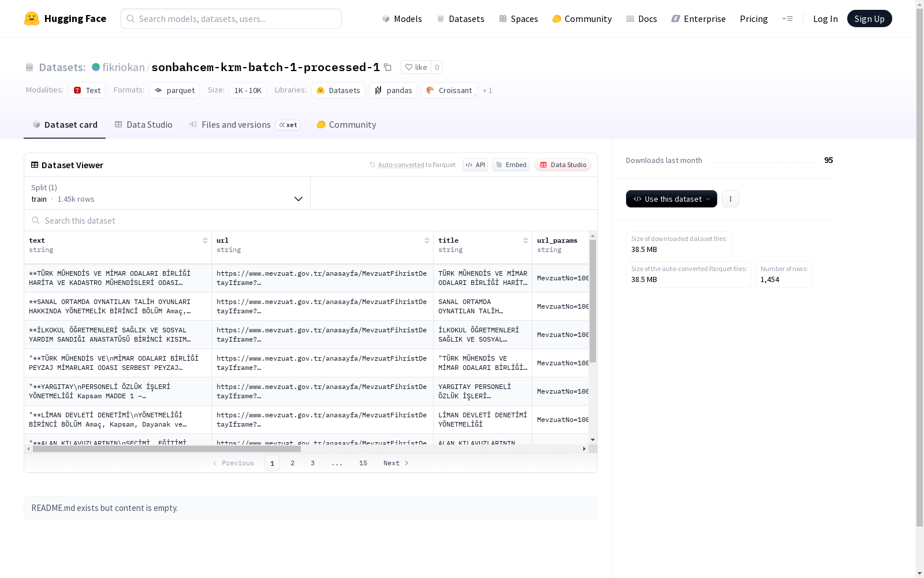
Task: Open Enterprise in the top navigation
Action: tap(698, 18)
